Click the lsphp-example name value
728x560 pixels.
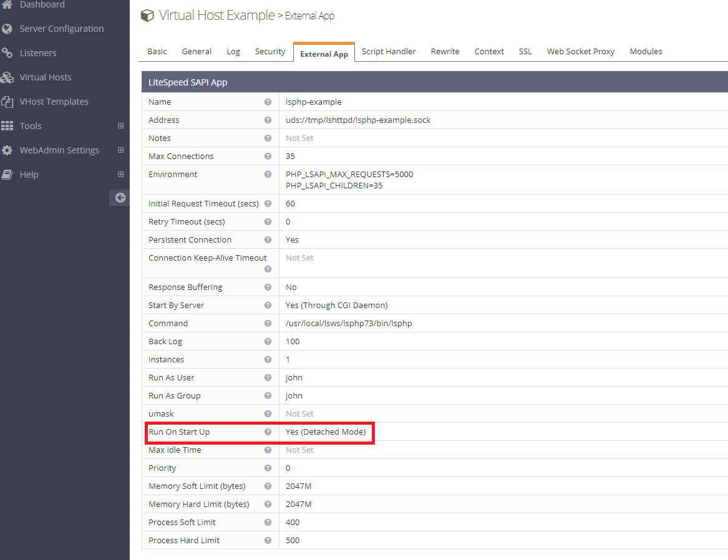click(313, 102)
